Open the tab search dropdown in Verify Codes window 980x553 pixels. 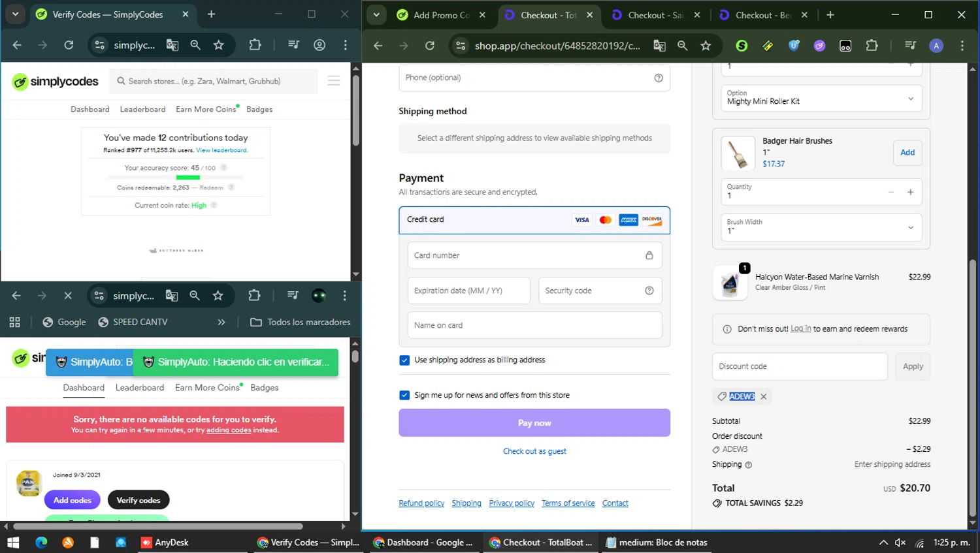coord(15,14)
